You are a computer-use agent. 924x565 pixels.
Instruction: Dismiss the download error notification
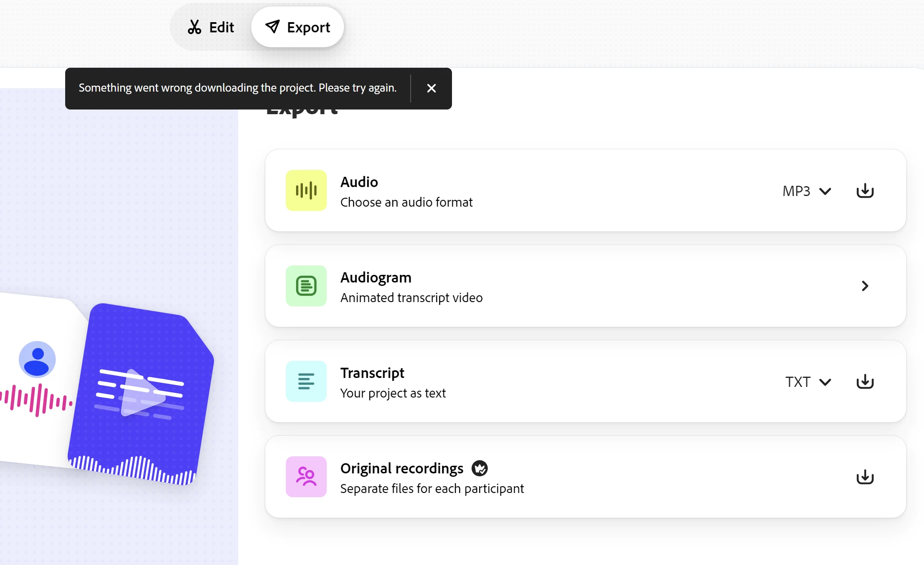(x=431, y=88)
